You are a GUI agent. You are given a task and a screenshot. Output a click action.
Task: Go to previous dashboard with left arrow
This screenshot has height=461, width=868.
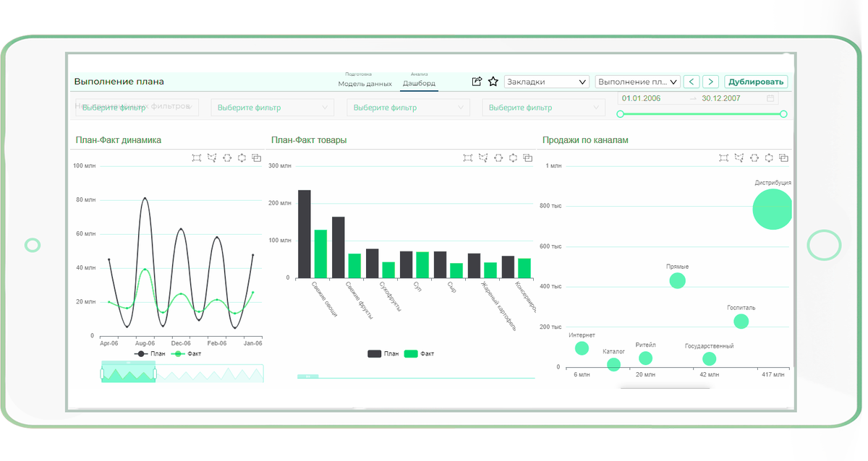[692, 82]
